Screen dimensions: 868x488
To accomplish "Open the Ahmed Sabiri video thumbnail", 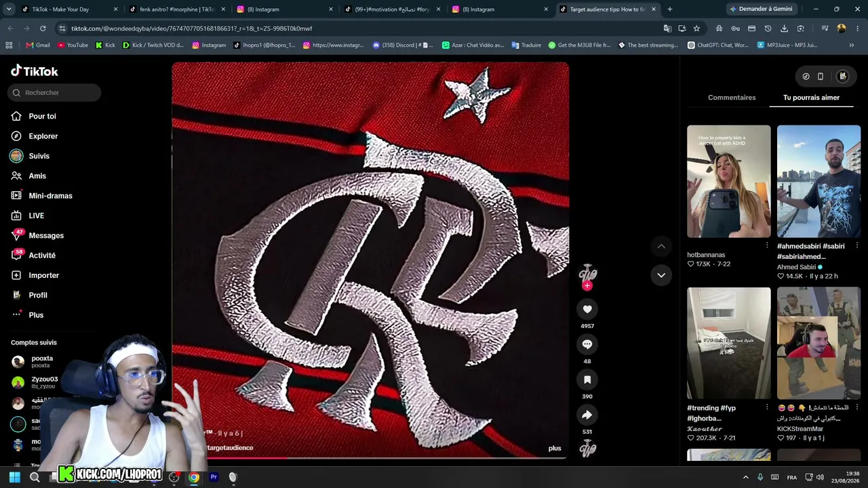I will 818,182.
